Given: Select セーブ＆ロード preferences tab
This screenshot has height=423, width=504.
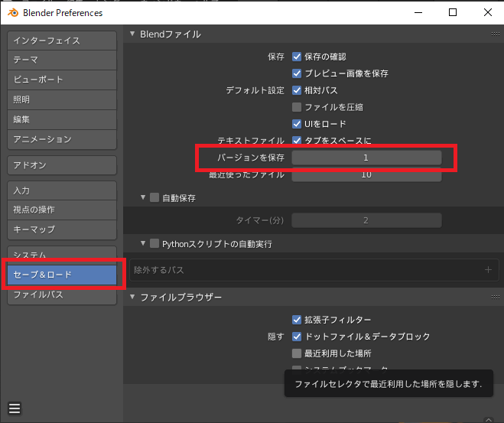Looking at the screenshot, I should [62, 275].
